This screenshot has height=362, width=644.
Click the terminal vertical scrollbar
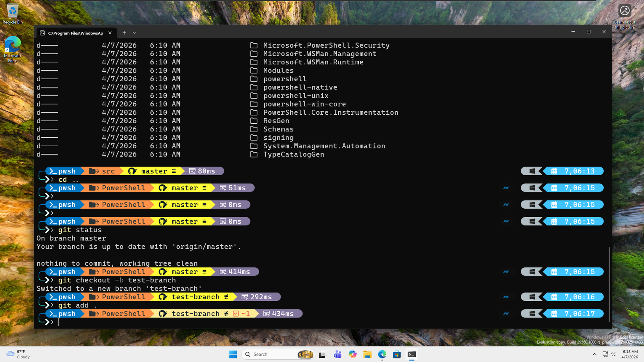point(610,285)
